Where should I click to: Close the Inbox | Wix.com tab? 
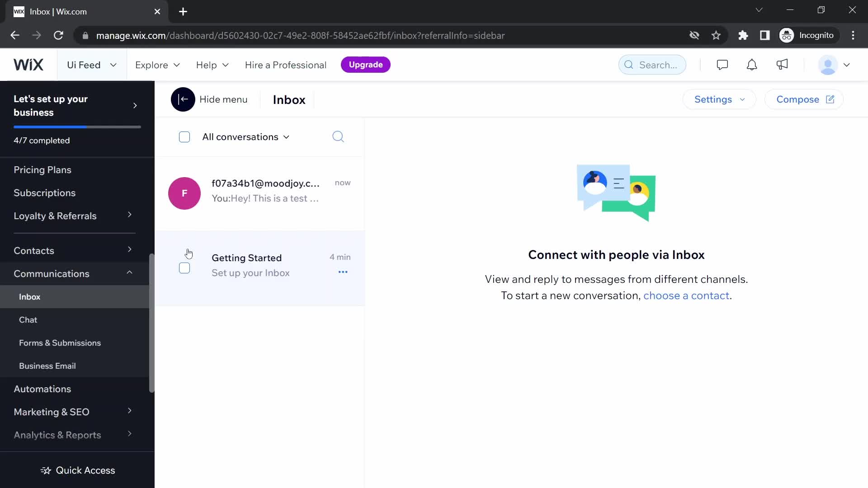coord(157,12)
